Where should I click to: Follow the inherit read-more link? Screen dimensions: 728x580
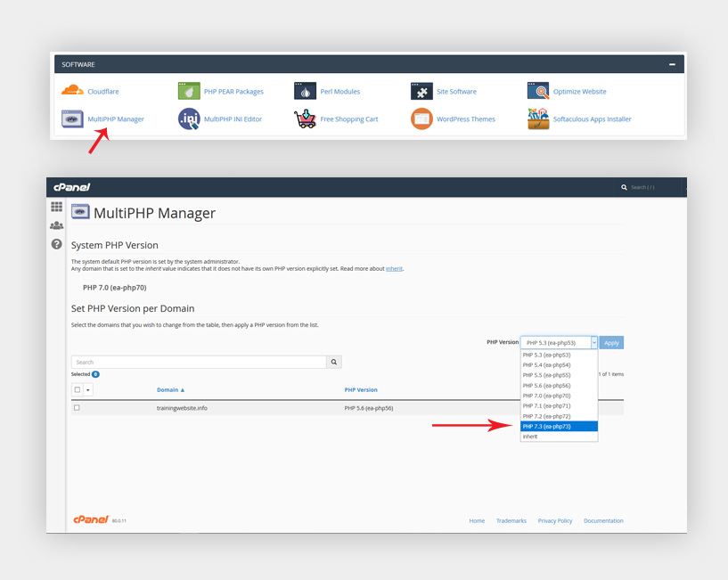coord(394,268)
